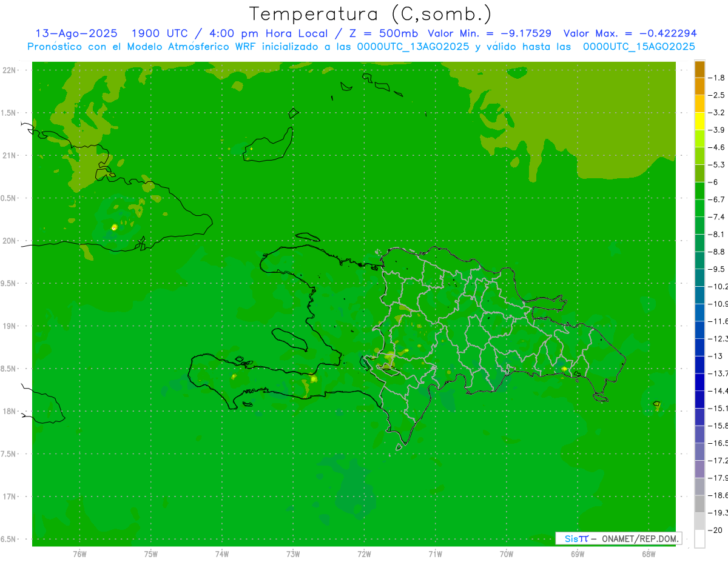Image resolution: width=728 pixels, height=562 pixels.
Task: Click the "20N" latitude axis label
Action: pyautogui.click(x=10, y=241)
